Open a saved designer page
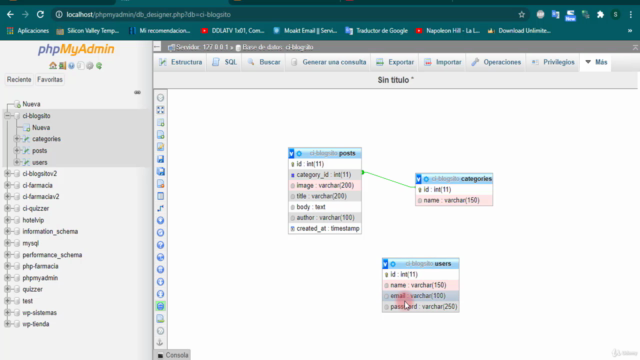 pos(160,147)
